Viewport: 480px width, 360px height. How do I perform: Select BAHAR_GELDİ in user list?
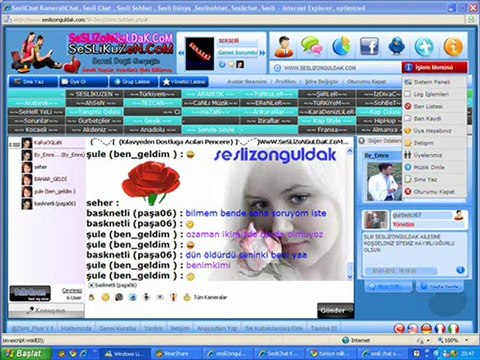click(50, 179)
